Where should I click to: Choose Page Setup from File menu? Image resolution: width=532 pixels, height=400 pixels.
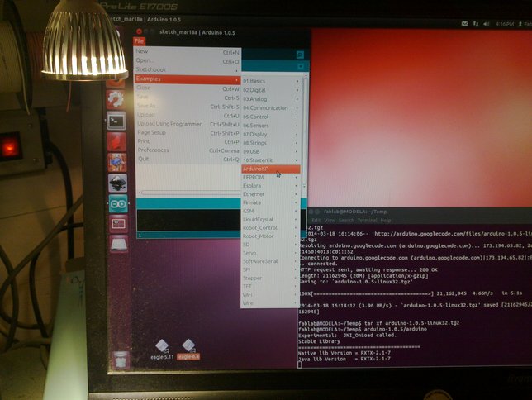(188, 133)
